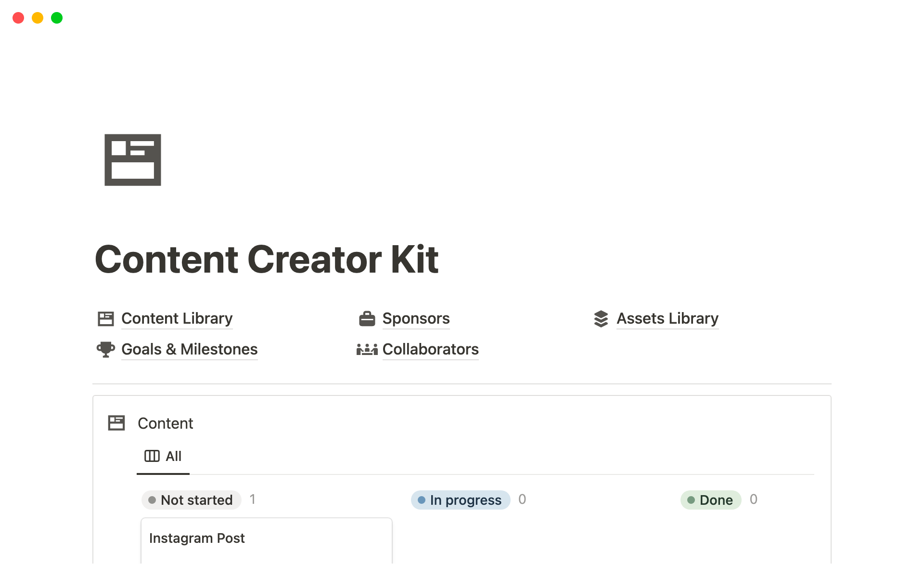The height and width of the screenshot is (578, 924).
Task: Click the Content Library page icon
Action: (x=106, y=319)
